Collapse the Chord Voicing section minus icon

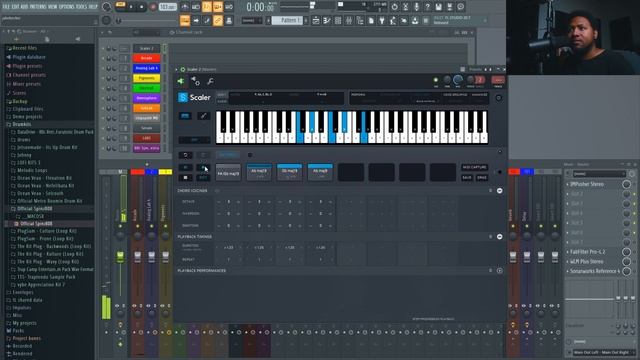coord(500,191)
